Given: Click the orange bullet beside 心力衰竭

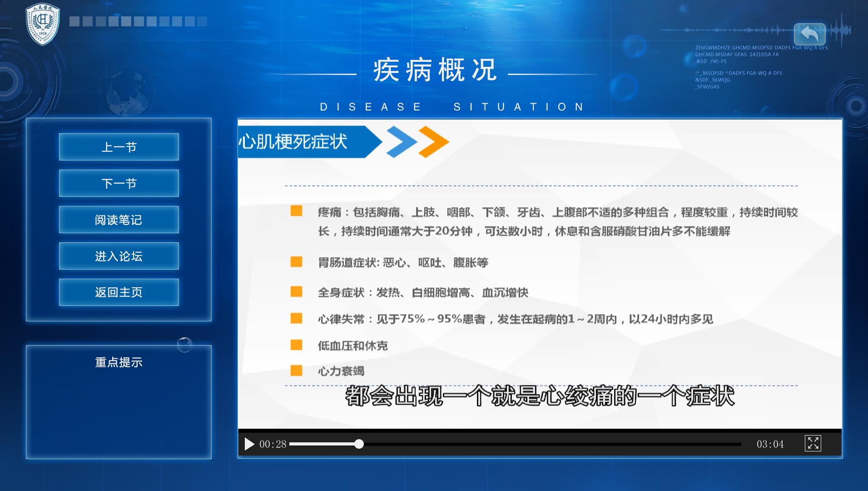Looking at the screenshot, I should 296,371.
